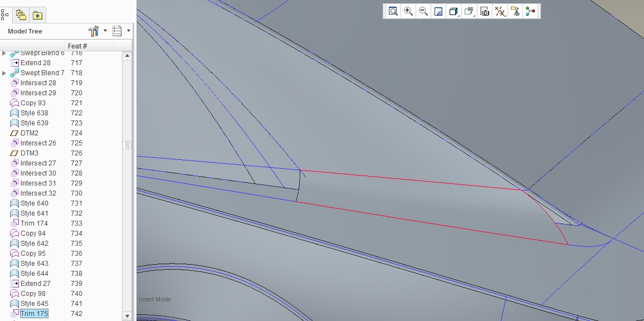
Task: Select Style 639 in the tree
Action: point(34,123)
